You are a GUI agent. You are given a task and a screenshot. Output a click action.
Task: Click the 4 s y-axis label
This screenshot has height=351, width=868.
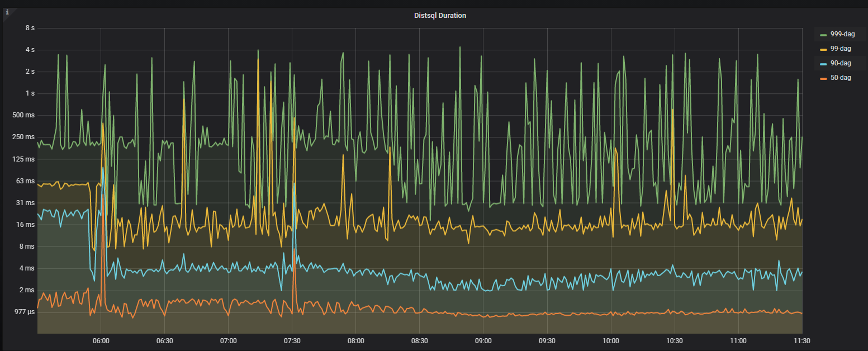[x=30, y=49]
